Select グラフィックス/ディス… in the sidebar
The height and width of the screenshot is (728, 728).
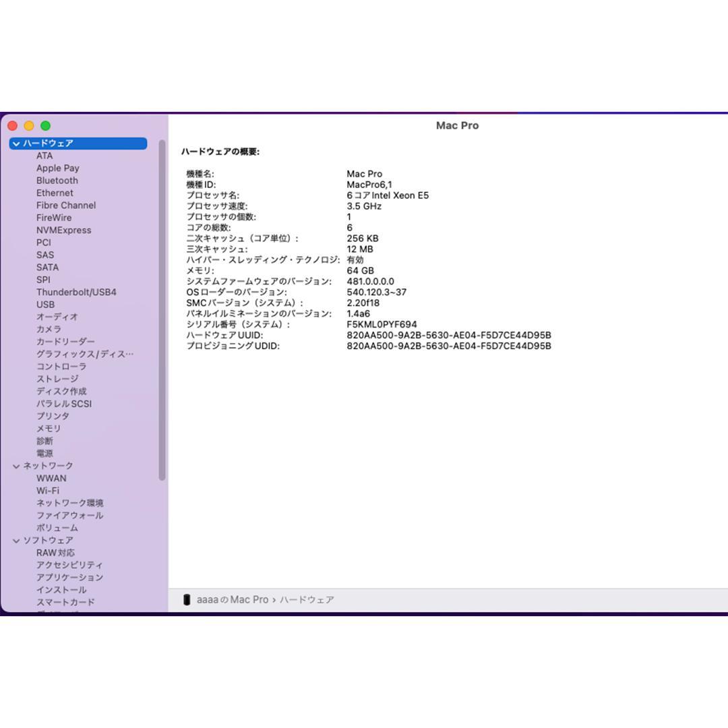[x=85, y=355]
